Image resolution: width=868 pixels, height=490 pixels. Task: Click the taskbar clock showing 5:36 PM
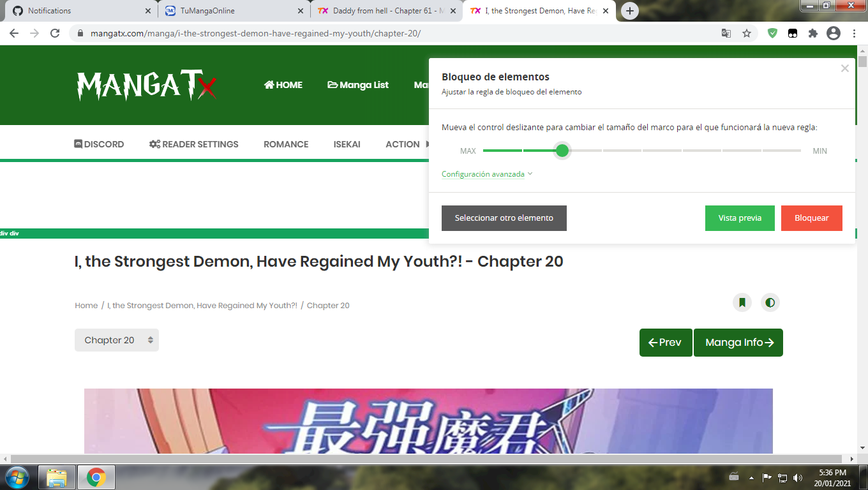(832, 477)
